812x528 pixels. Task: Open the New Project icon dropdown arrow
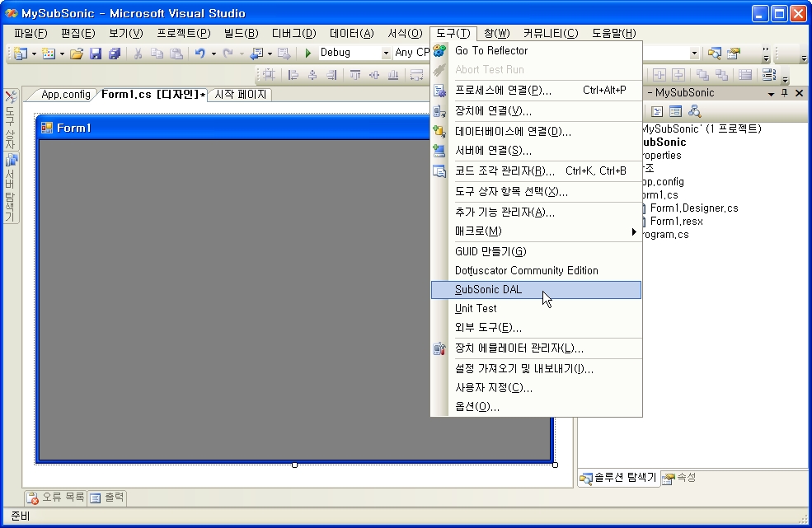34,54
